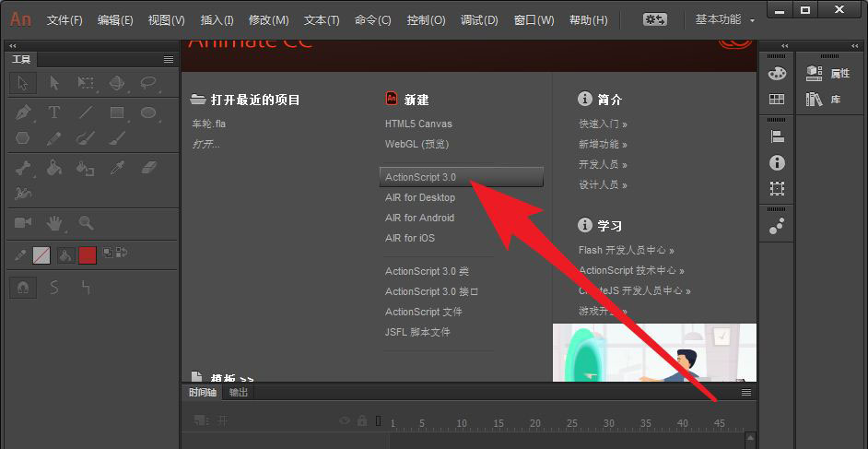Toggle the Smooth pencil mode option
The image size is (868, 449).
[x=54, y=288]
